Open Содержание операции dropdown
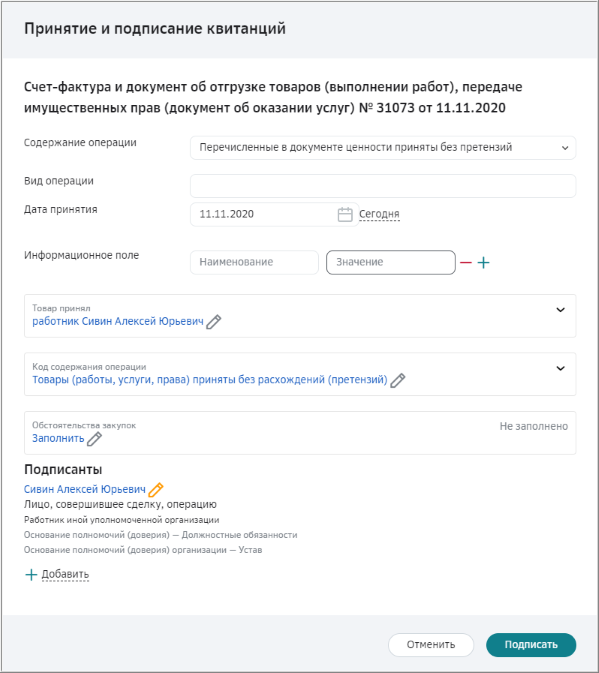This screenshot has width=599, height=673. click(x=383, y=148)
